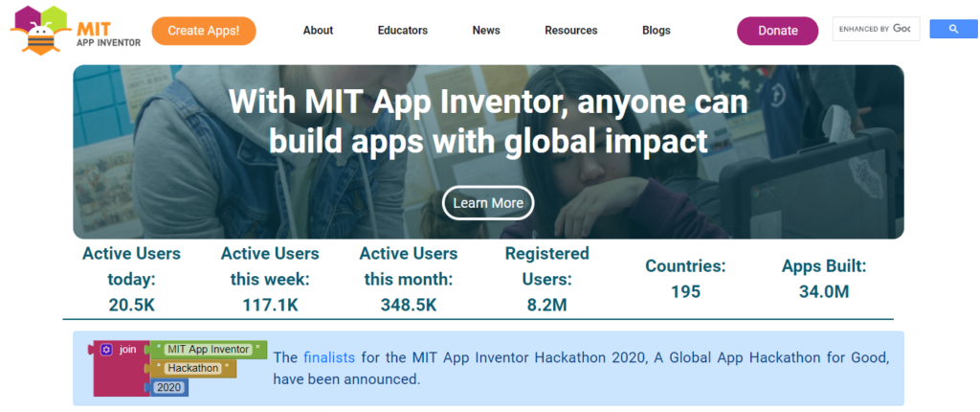Go to the News menu item
This screenshot has width=980, height=412.
[x=486, y=31]
